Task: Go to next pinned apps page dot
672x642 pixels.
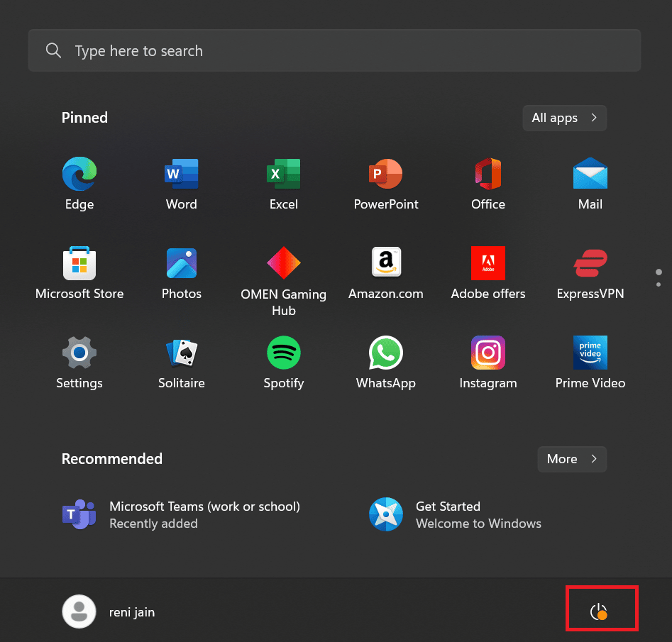Action: [659, 284]
